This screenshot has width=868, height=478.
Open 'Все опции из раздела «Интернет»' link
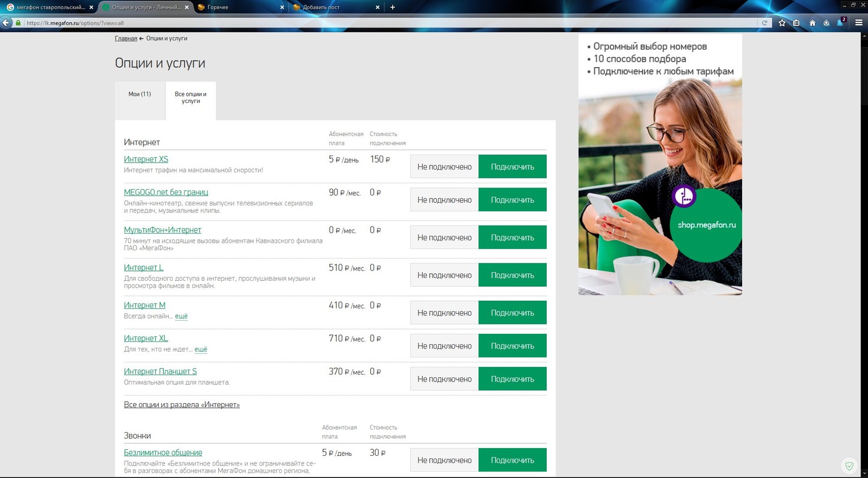(x=182, y=405)
